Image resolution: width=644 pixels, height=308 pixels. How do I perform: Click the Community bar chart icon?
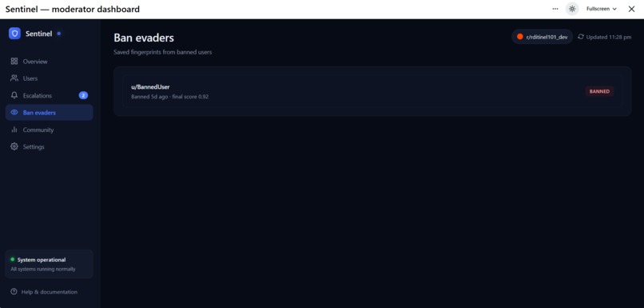pos(14,130)
